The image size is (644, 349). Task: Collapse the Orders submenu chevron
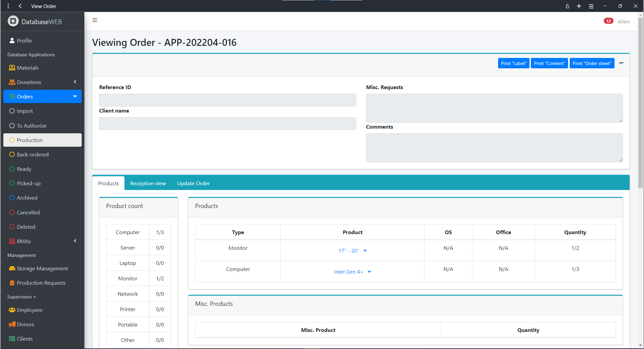(x=75, y=96)
